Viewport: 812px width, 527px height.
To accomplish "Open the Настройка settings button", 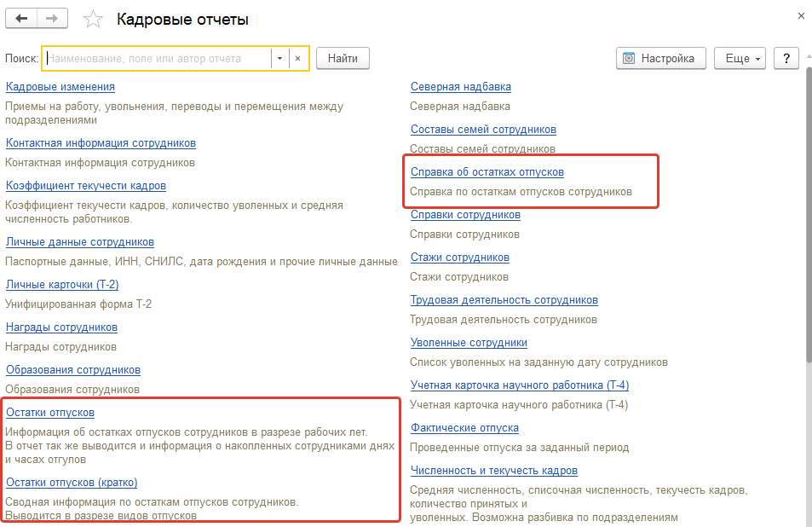I will click(659, 58).
